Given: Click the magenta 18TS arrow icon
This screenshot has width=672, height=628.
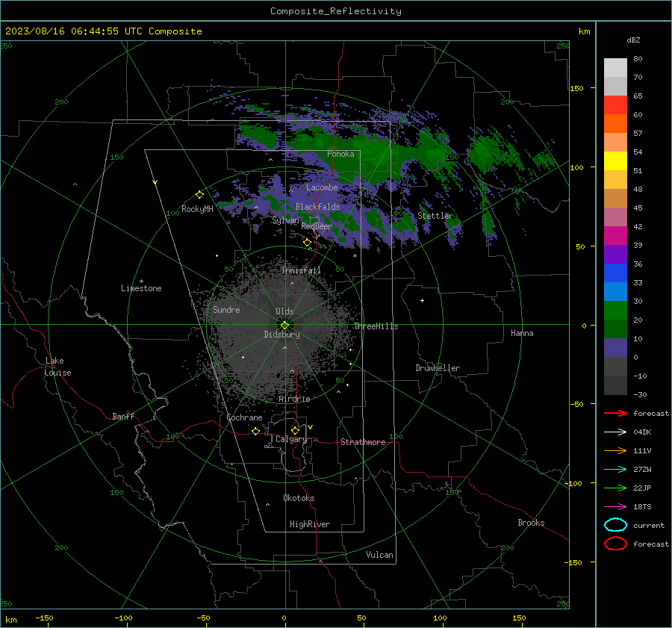Looking at the screenshot, I should tap(615, 507).
